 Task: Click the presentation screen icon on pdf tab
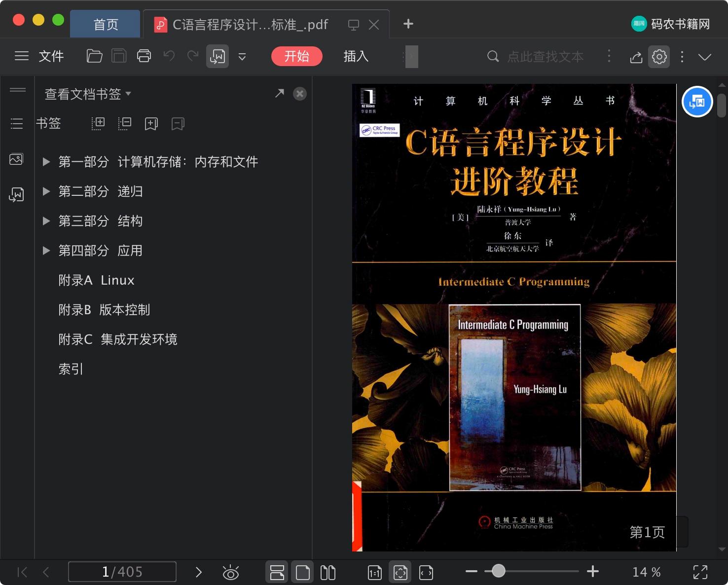354,25
